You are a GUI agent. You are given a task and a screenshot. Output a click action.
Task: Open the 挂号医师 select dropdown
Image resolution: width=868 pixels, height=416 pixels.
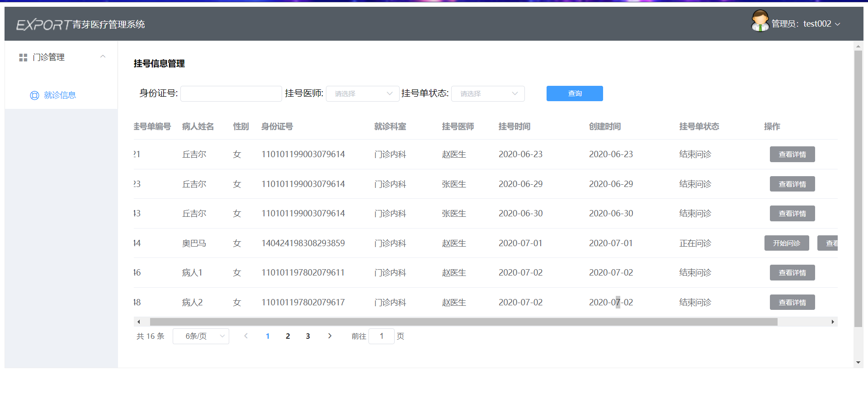(x=363, y=93)
